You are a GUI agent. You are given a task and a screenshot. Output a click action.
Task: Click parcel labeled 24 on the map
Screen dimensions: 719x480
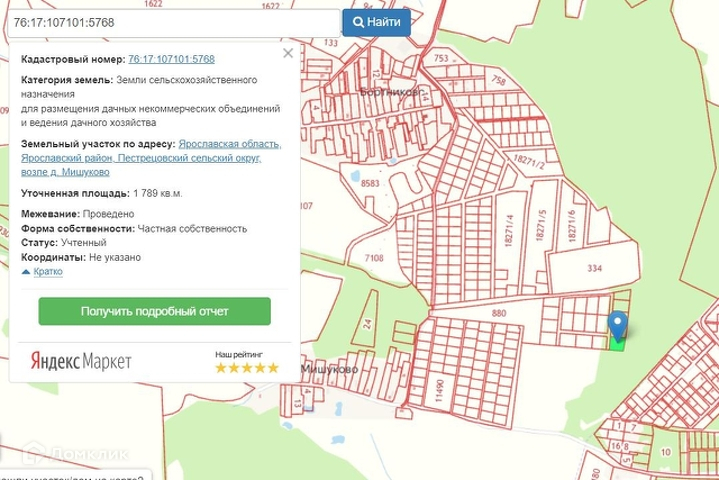(367, 324)
